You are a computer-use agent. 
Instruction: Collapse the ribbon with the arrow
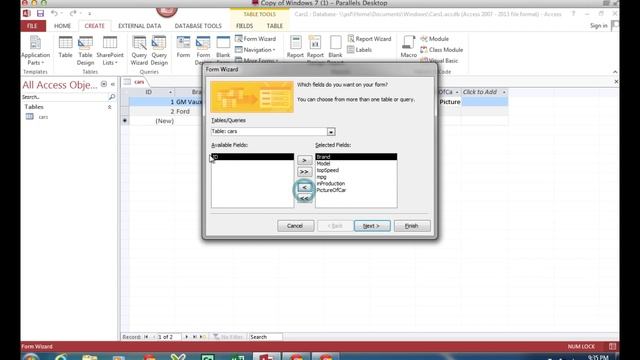[615, 72]
